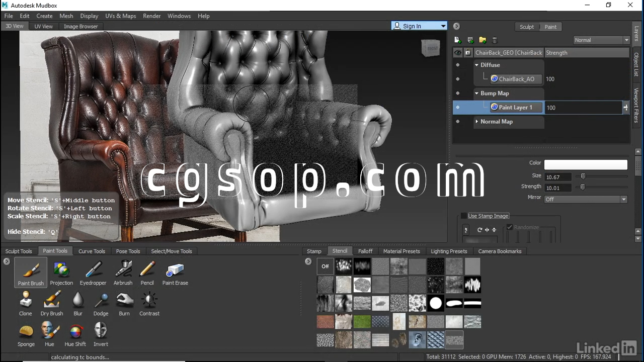Screen dimensions: 644x362
Task: Click the rotate stamp icon
Action: pos(480,230)
